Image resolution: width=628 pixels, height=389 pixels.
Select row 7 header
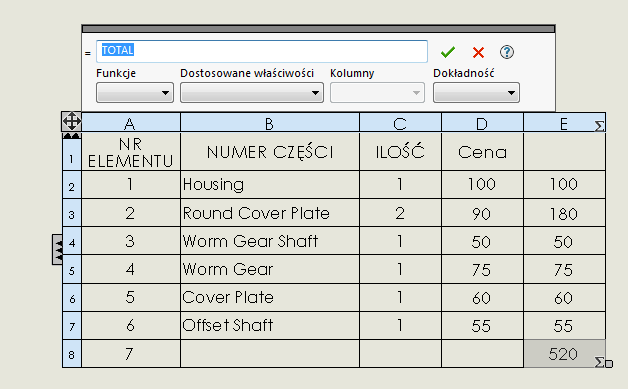click(x=72, y=326)
